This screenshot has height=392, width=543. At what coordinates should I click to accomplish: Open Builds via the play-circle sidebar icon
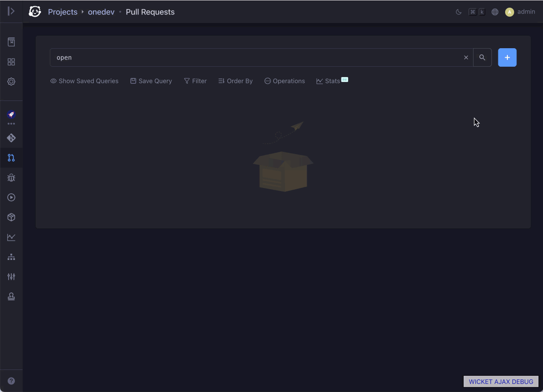11,197
